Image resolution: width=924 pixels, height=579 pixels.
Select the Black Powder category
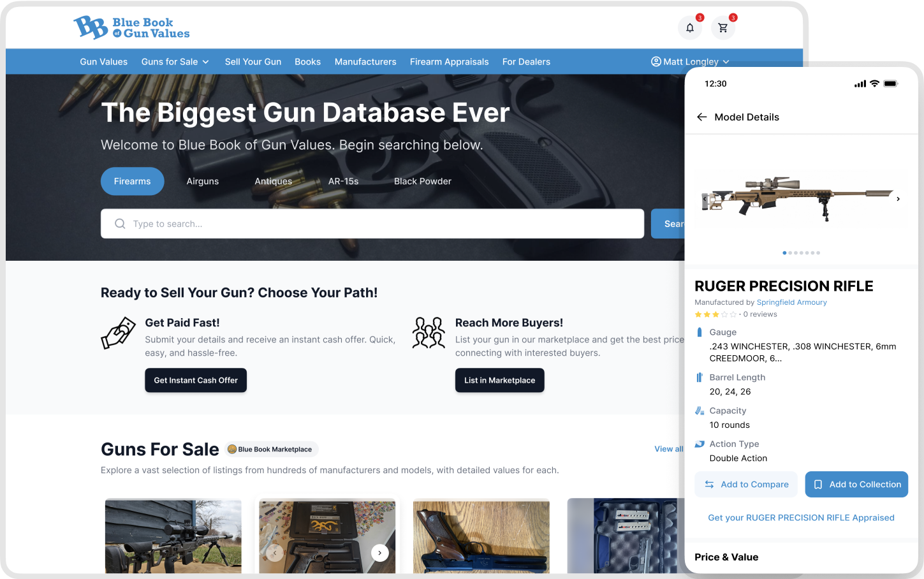point(422,182)
